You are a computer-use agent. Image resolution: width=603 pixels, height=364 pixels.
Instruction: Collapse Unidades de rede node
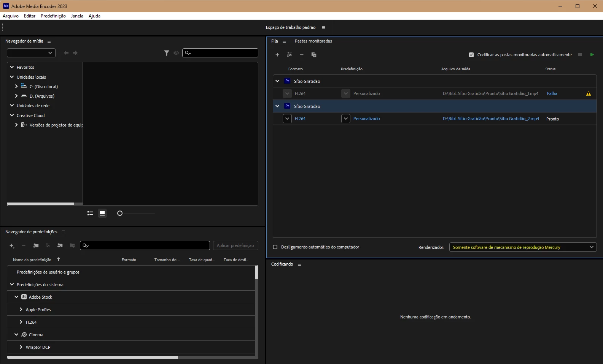[12, 105]
